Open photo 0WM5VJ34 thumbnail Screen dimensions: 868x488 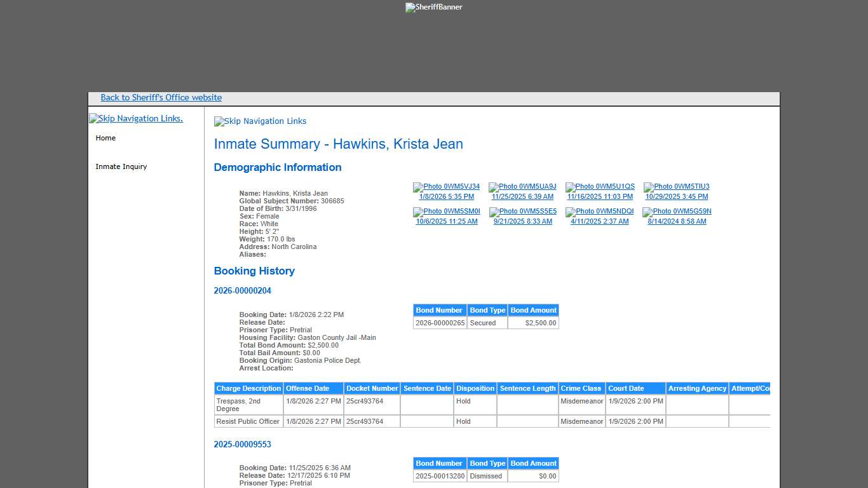[446, 187]
